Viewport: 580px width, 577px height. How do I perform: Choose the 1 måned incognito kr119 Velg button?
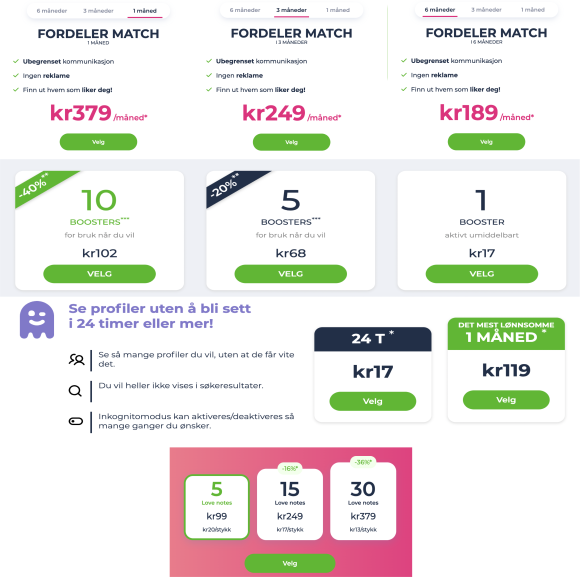click(x=506, y=400)
